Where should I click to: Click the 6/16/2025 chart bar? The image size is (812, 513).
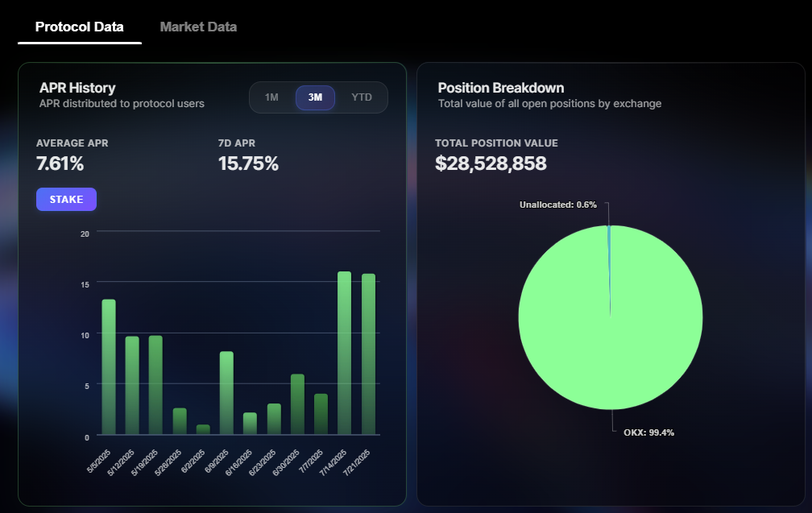250,424
